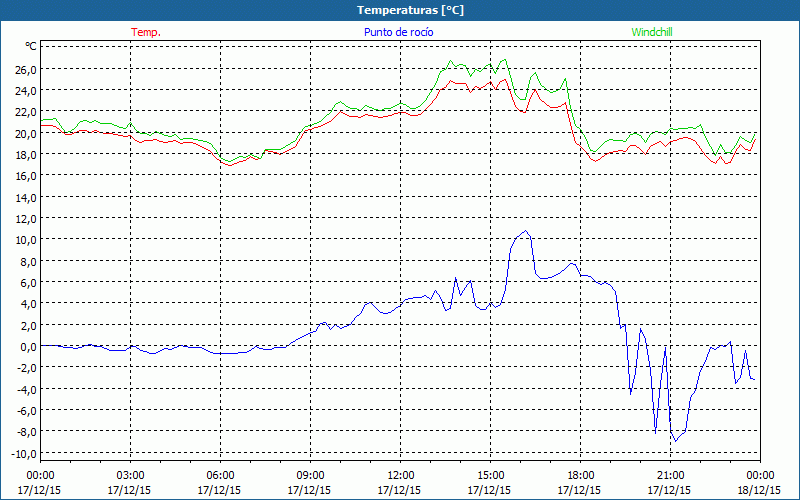The height and width of the screenshot is (500, 800).
Task: Click the '17/12/15' date below '21:00'
Action: [x=669, y=490]
